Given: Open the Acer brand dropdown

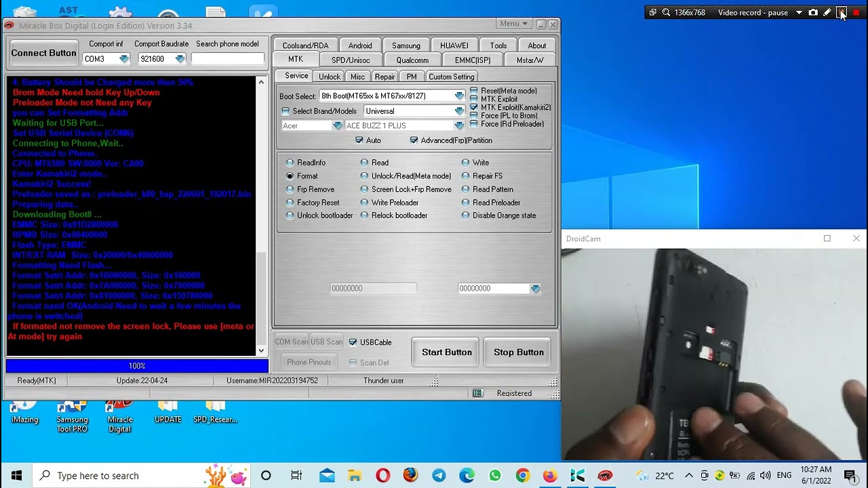Looking at the screenshot, I should [337, 125].
